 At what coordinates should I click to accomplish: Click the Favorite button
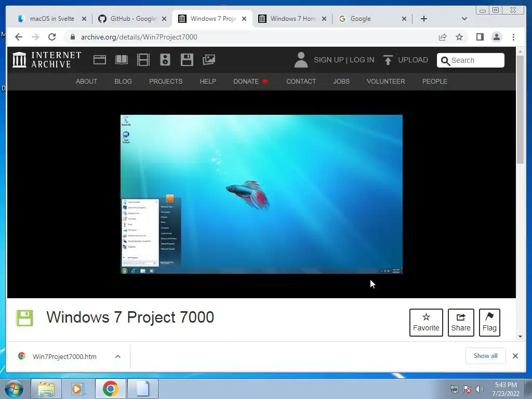pos(426,323)
